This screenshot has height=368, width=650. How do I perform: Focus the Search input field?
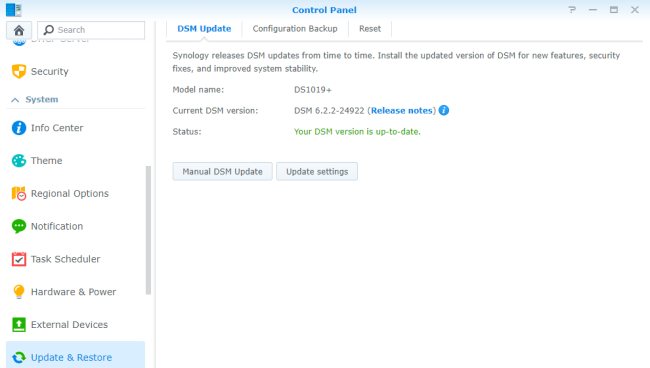[91, 30]
